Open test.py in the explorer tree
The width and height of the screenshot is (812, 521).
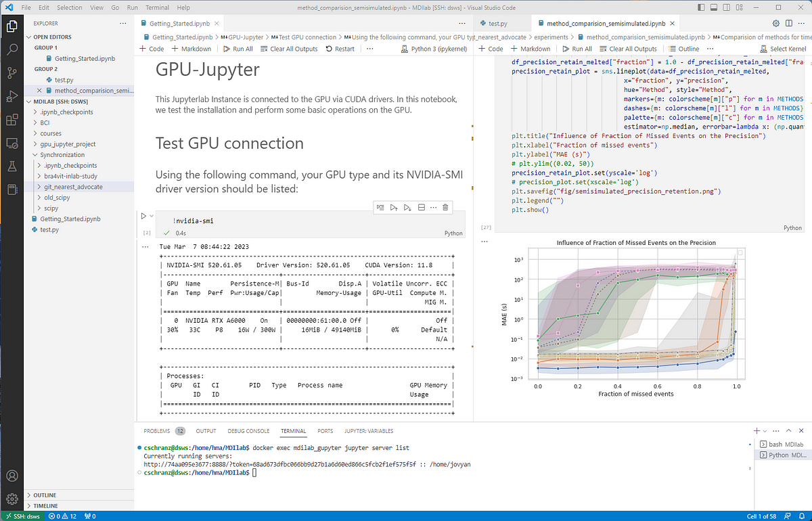[49, 230]
